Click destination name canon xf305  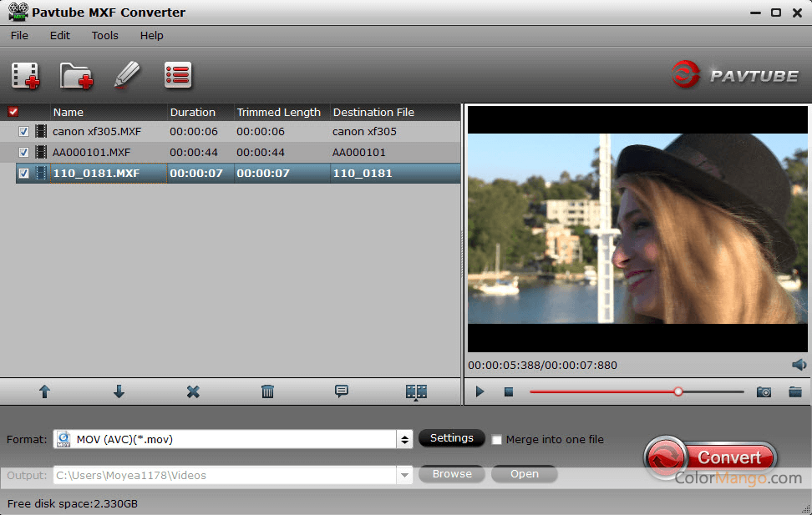click(x=364, y=132)
